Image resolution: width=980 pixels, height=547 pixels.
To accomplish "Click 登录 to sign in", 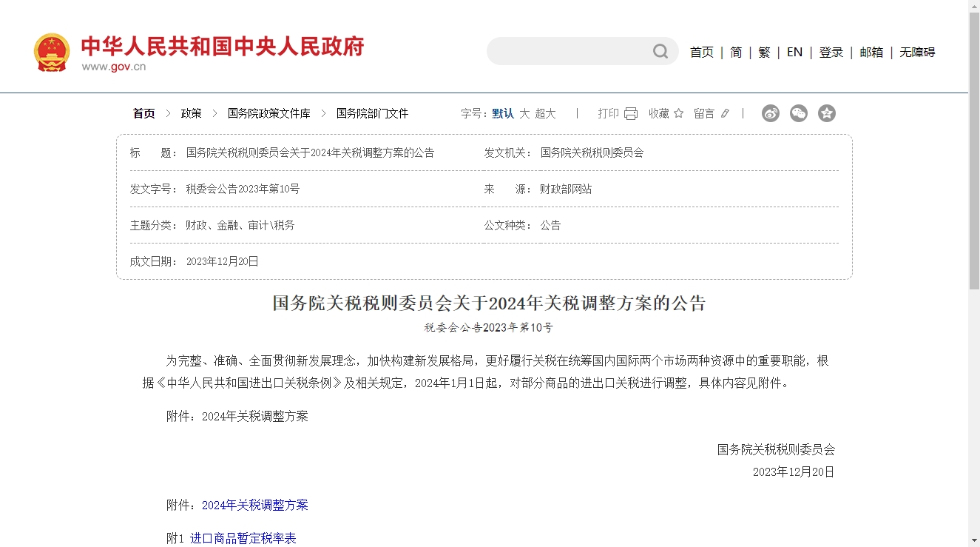I will pyautogui.click(x=831, y=52).
